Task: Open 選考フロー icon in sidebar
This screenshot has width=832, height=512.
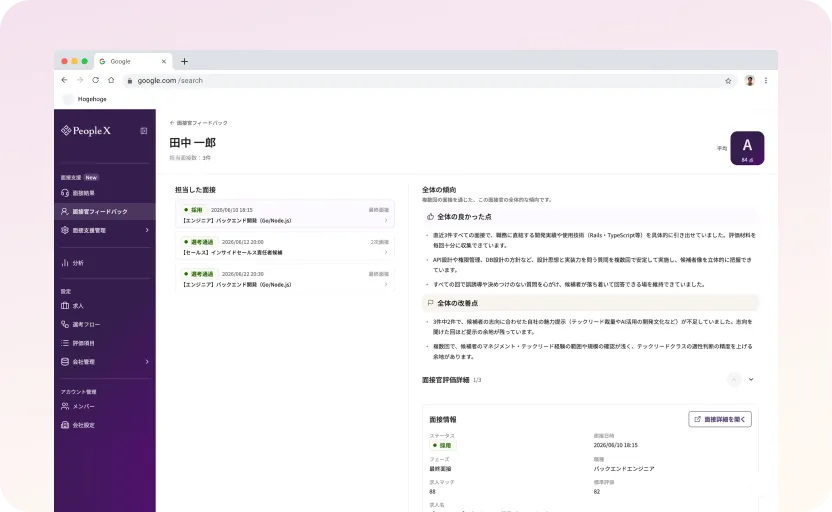Action: pyautogui.click(x=65, y=324)
